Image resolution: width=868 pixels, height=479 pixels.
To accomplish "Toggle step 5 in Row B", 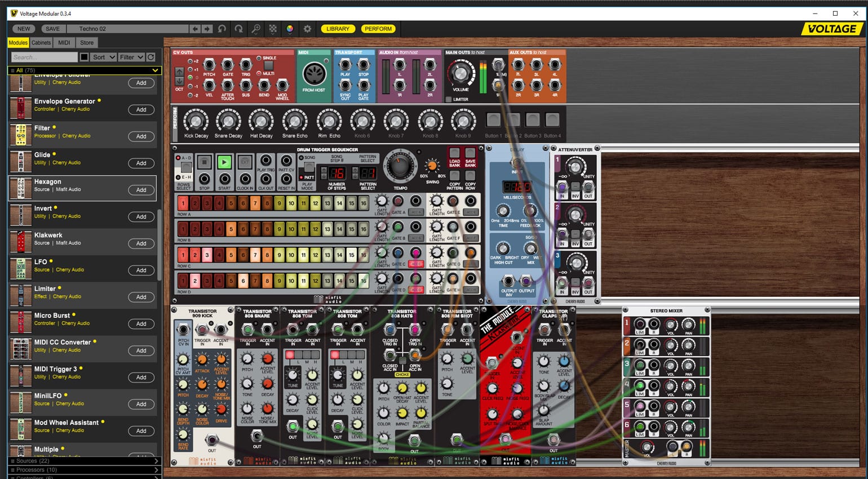I will (231, 229).
